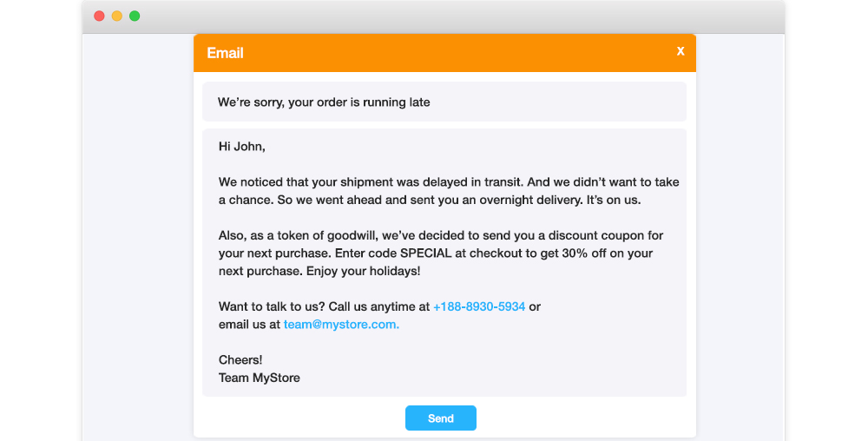The image size is (868, 441).
Task: Click the subject field reading order is running late
Action: (444, 102)
